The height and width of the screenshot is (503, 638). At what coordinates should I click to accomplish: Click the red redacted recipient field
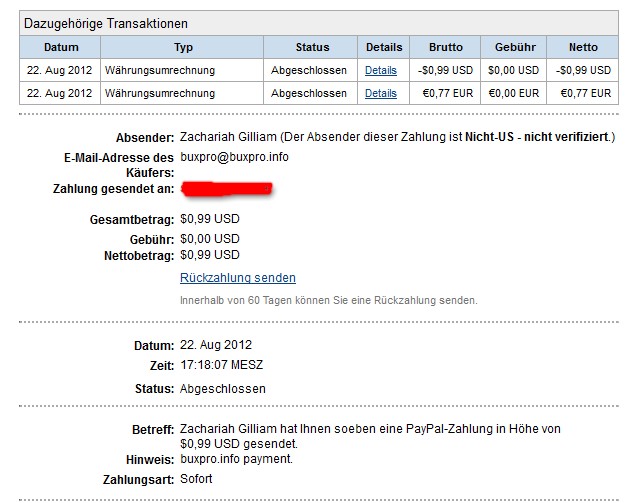click(227, 188)
